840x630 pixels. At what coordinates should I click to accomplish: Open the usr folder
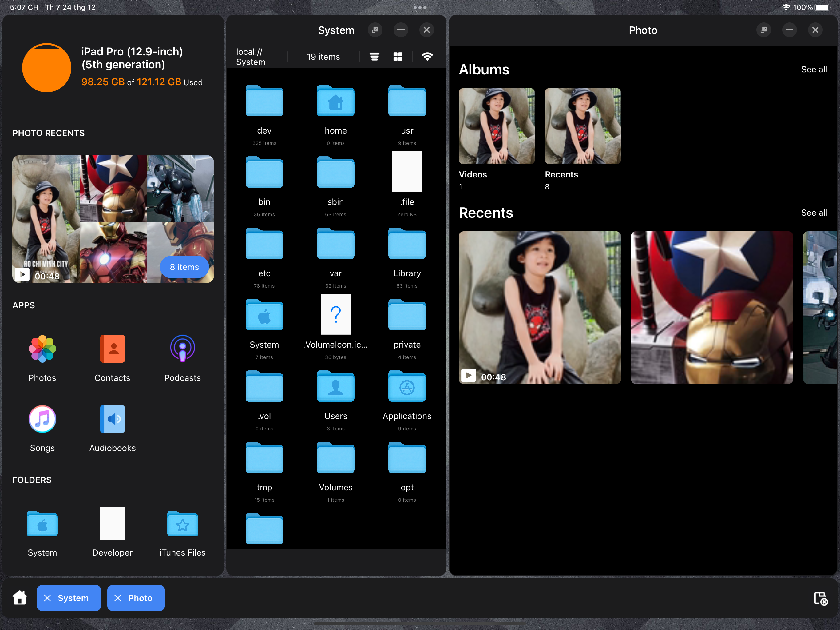pos(407,101)
